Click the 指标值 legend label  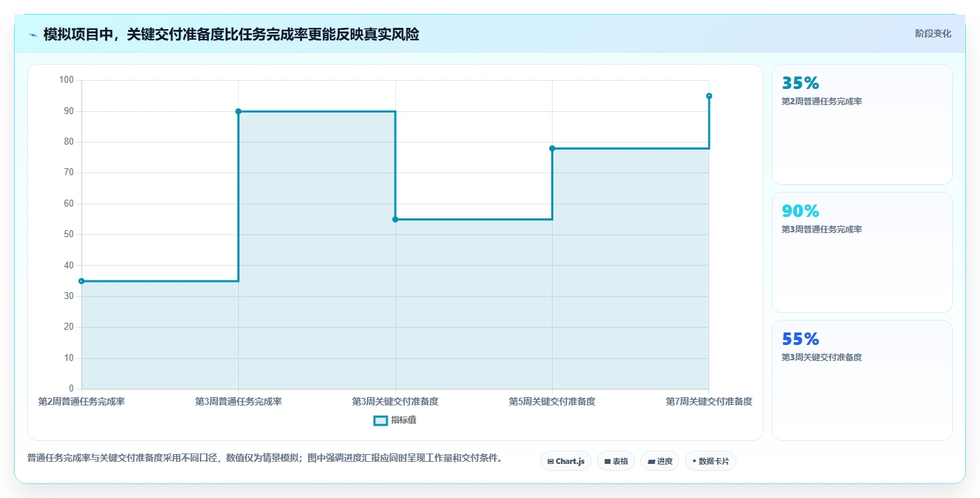404,420
